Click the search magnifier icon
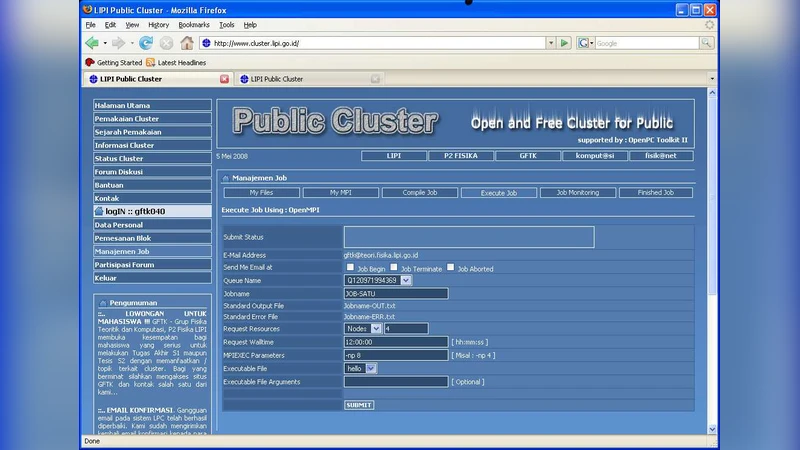 coord(706,43)
